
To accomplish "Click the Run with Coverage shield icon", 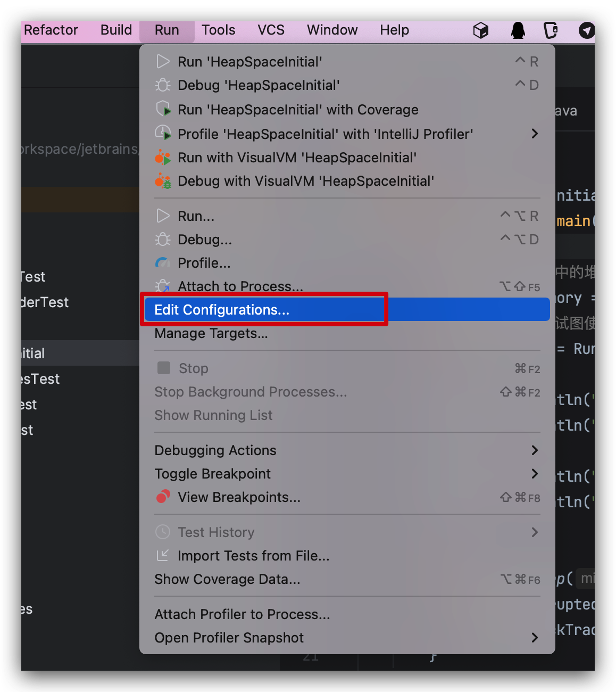I will (163, 110).
